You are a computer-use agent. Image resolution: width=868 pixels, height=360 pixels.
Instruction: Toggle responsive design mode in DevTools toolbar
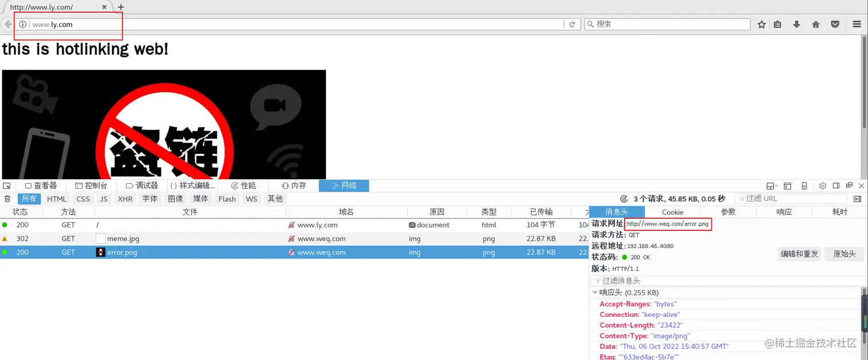coord(804,185)
